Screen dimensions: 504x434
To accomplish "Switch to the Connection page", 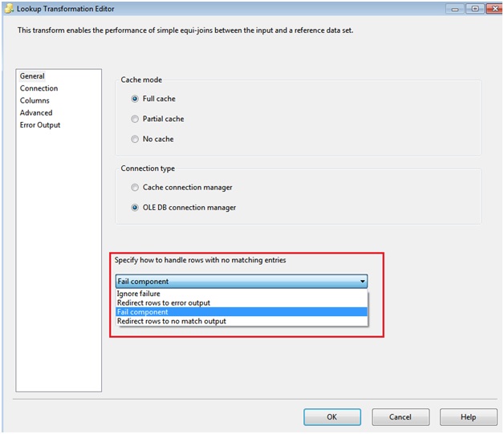I will (39, 88).
